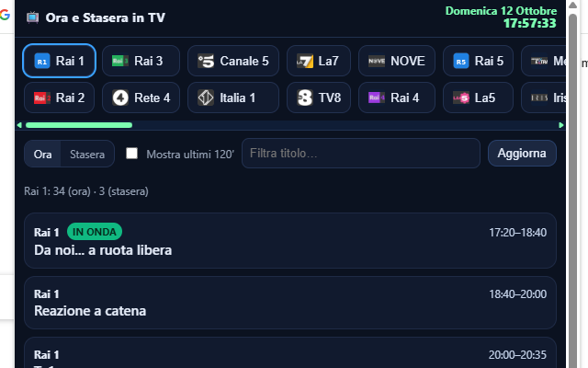Pick the Canale 5 channel logo
This screenshot has width=588, height=368.
click(206, 61)
